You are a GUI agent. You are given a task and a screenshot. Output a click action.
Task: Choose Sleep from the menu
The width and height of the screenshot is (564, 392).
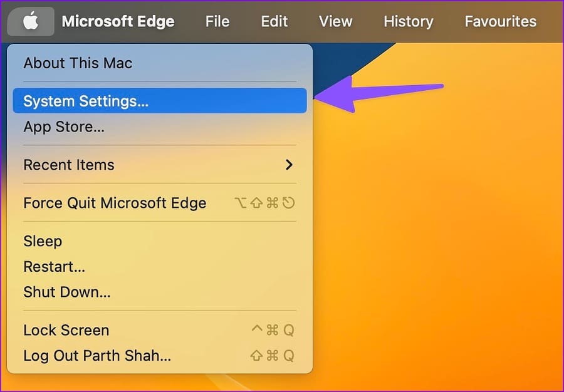coord(160,240)
